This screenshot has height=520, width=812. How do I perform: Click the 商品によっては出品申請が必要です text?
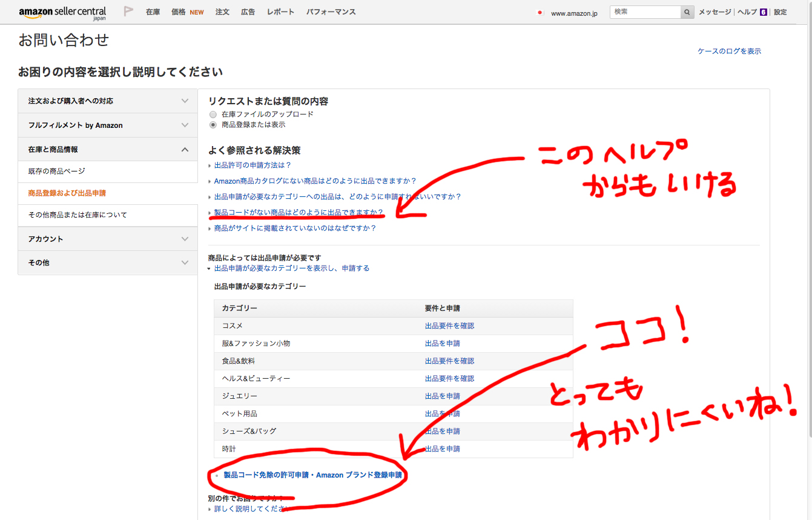264,258
